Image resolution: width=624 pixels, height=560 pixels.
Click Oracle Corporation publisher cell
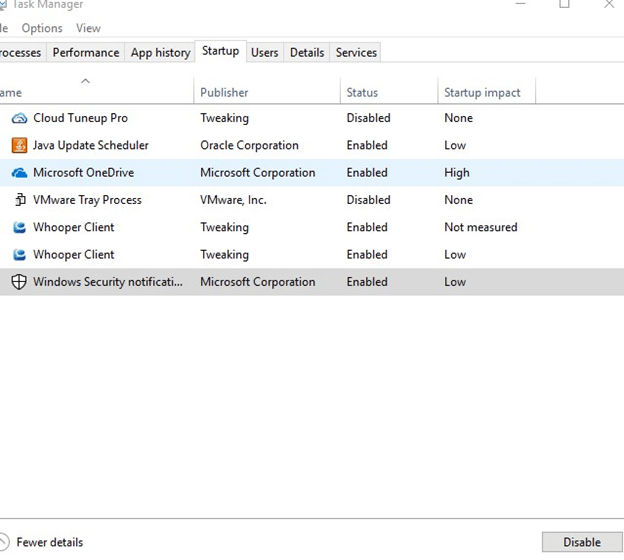pyautogui.click(x=249, y=145)
